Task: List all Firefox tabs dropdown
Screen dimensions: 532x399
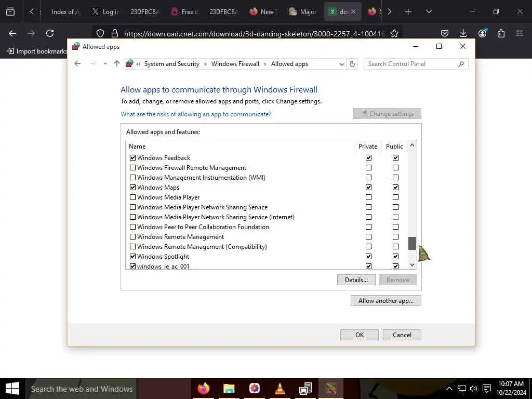Action: (429, 12)
